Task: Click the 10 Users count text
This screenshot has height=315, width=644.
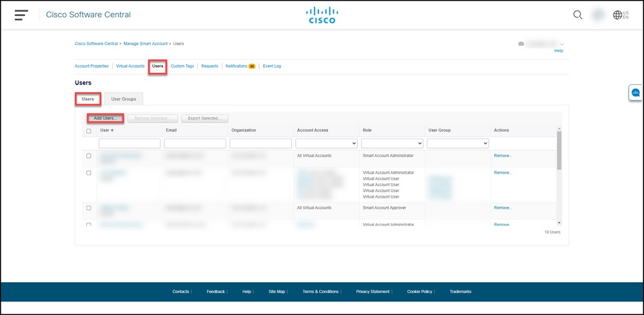Action: tap(552, 232)
